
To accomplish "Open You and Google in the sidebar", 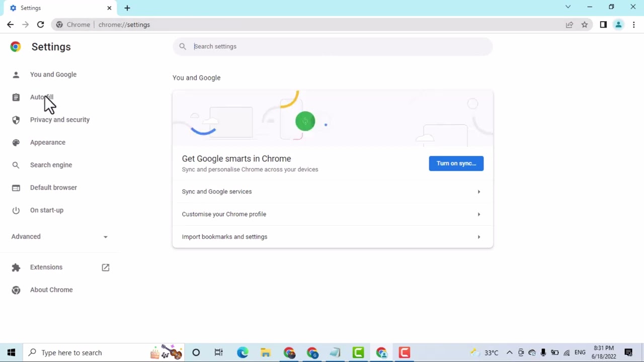I will [x=53, y=74].
